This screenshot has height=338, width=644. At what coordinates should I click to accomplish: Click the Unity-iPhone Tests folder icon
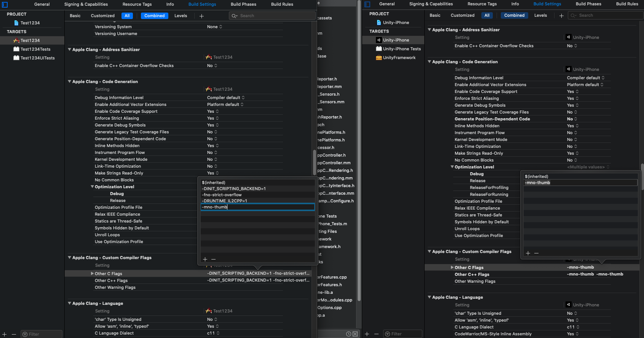(379, 49)
